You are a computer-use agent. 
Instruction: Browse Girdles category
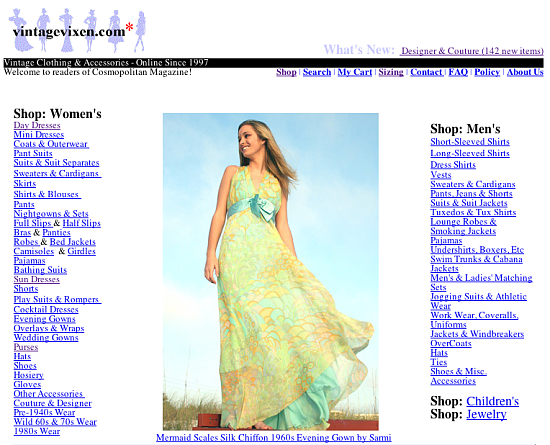(x=81, y=251)
